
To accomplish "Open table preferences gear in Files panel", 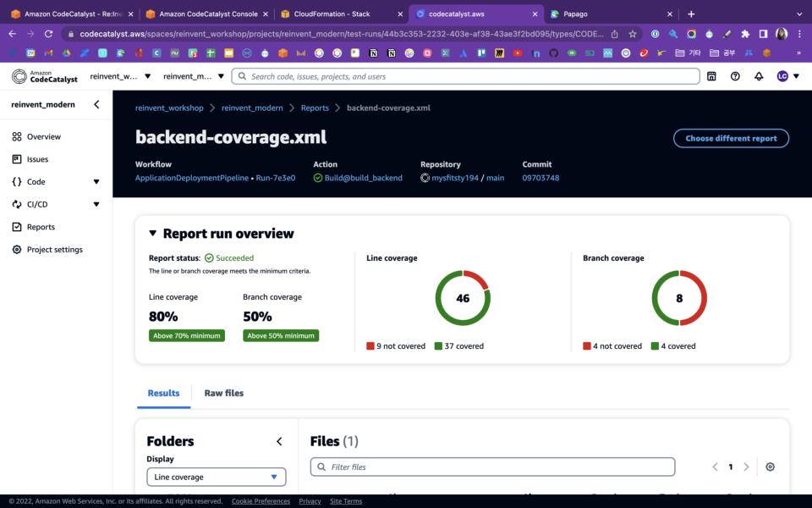I will 769,467.
